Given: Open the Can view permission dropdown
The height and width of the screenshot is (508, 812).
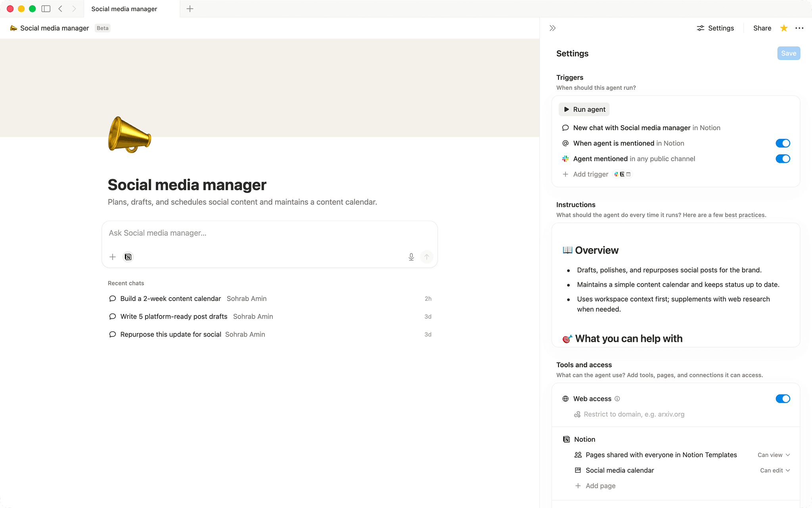Looking at the screenshot, I should coord(774,455).
